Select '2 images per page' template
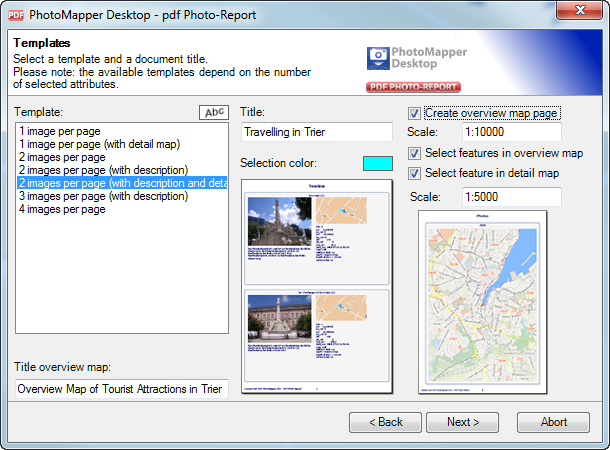This screenshot has height=450, width=610. (62, 157)
